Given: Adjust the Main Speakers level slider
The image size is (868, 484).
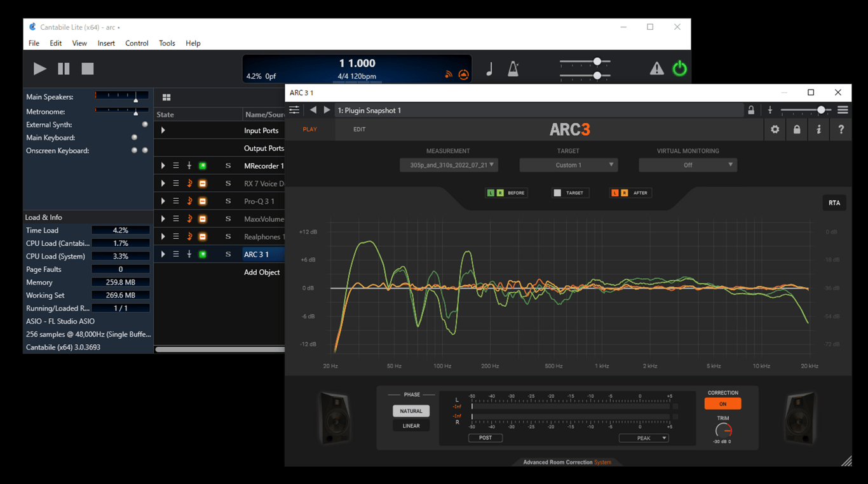Looking at the screenshot, I should pos(121,97).
